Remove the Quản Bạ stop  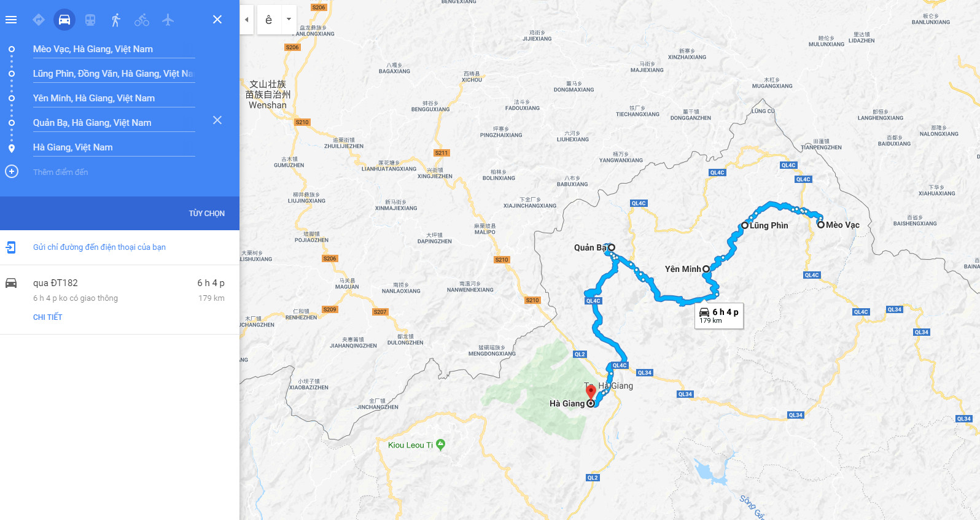coord(217,120)
